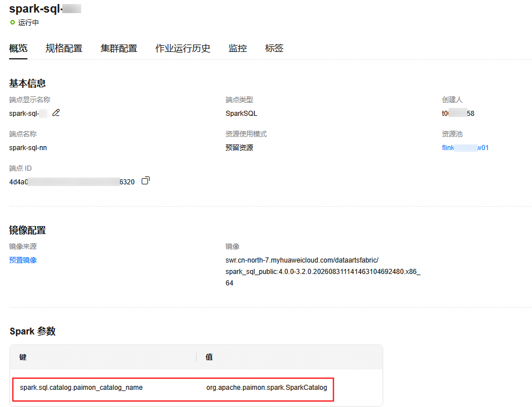Viewport: 532px width, 407px height.
Task: Click the 端点显示名称 label
Action: [30, 100]
